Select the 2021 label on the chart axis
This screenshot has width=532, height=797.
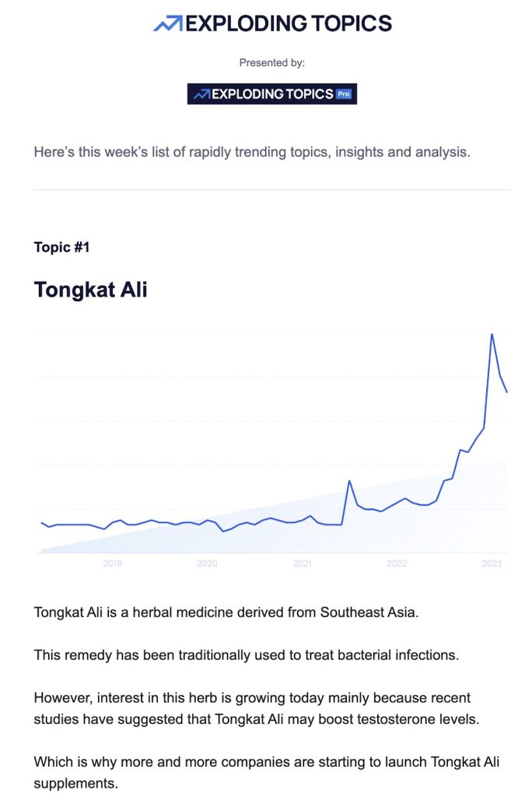click(302, 563)
